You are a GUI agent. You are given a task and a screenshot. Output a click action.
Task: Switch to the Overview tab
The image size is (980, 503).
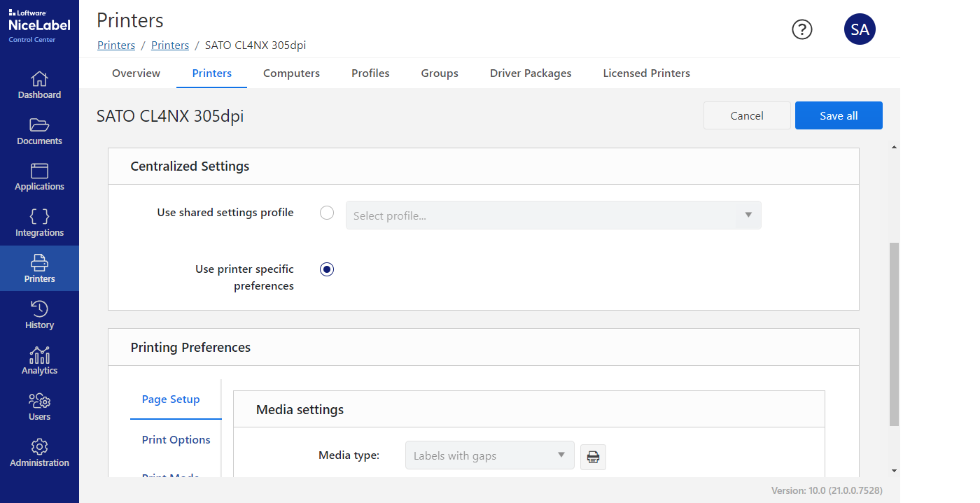click(x=136, y=73)
